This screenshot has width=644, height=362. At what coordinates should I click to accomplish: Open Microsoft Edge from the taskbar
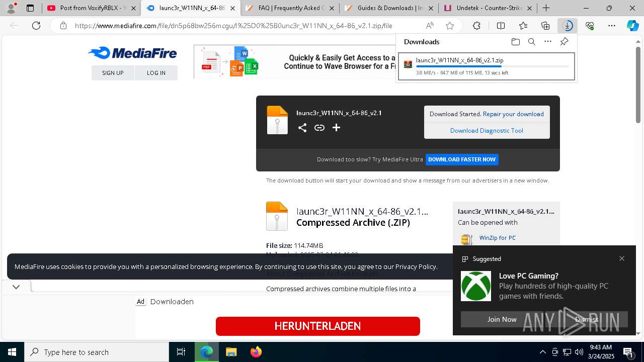[x=207, y=352]
